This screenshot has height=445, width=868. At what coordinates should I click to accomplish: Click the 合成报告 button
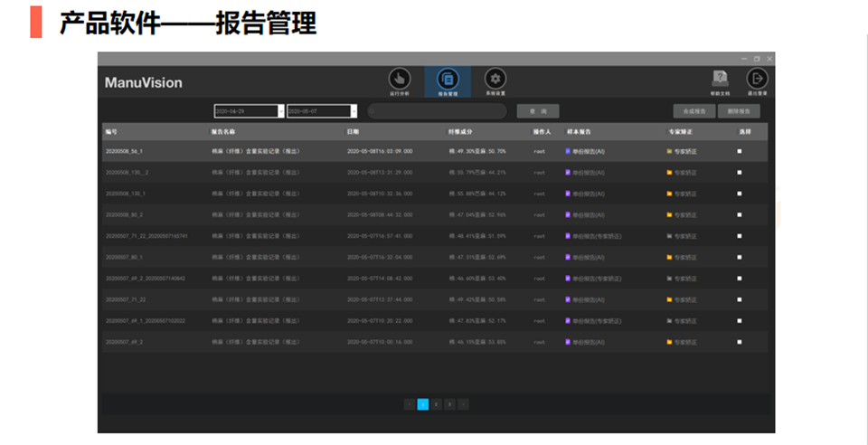pos(694,111)
